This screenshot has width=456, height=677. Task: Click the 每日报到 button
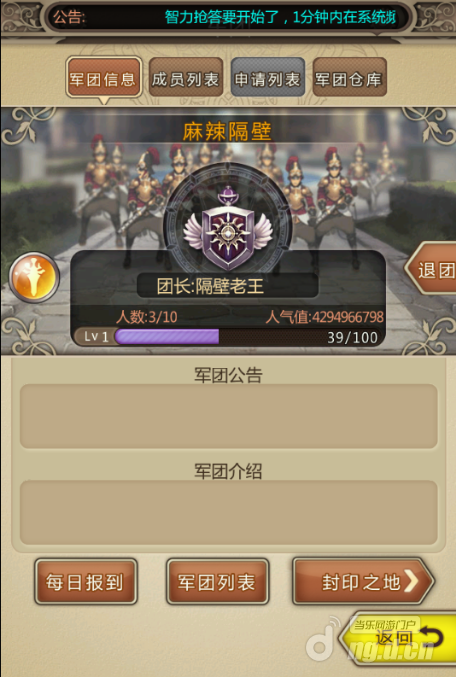click(x=86, y=581)
